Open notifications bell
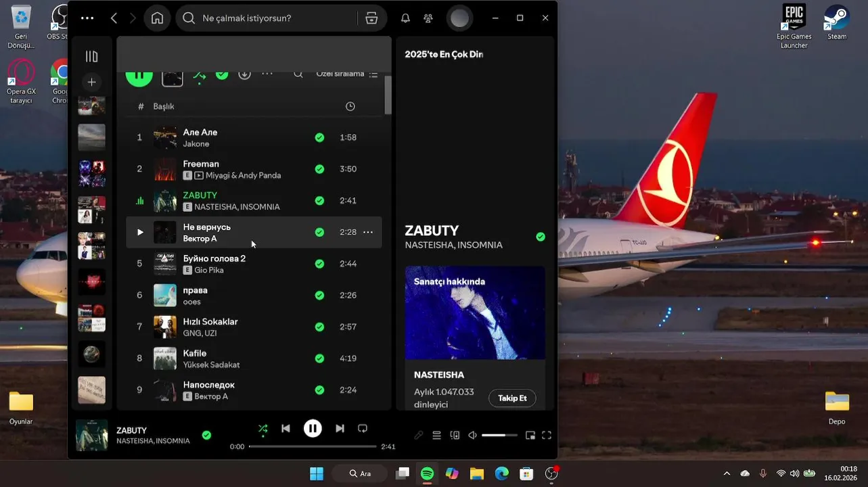868x487 pixels. [x=405, y=18]
